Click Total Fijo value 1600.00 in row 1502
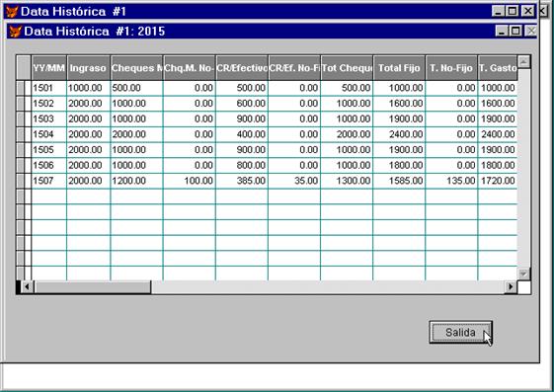Viewport: 554px width, 392px height. (399, 104)
